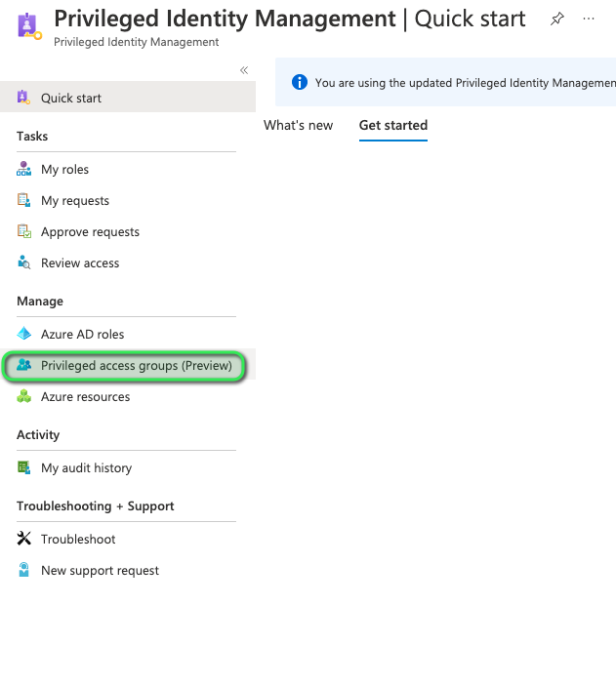Click the Quick start sidebar icon
The width and height of the screenshot is (616, 686).
click(23, 98)
